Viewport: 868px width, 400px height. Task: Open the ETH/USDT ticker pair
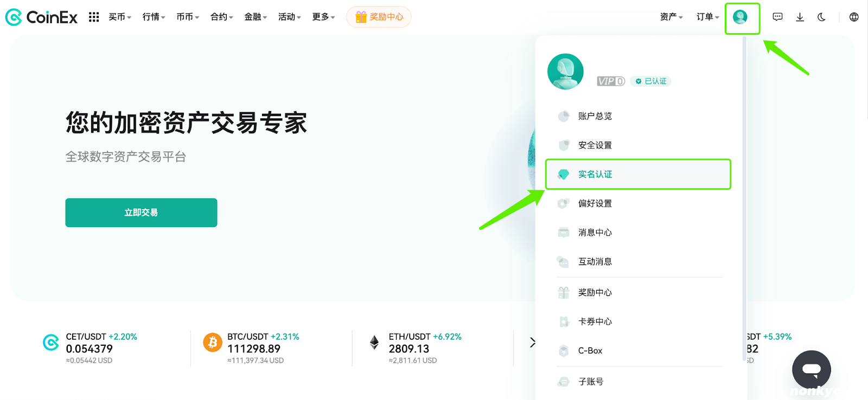tap(410, 337)
